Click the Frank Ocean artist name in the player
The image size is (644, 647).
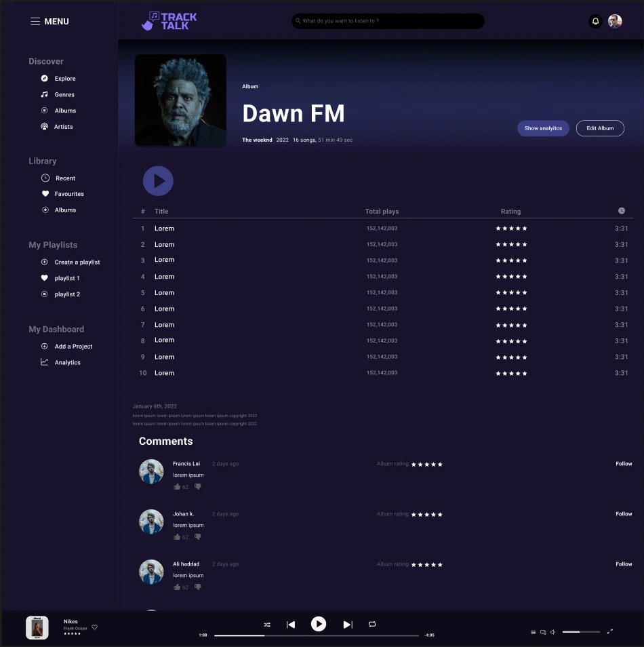point(75,629)
